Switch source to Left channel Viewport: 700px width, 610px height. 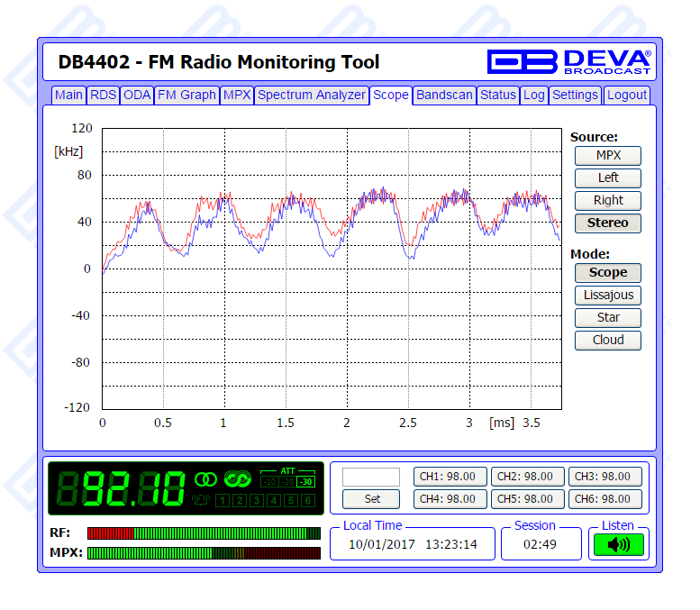point(607,178)
